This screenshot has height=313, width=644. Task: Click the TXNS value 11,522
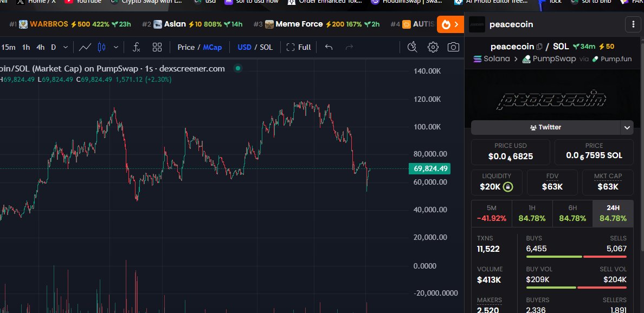488,249
